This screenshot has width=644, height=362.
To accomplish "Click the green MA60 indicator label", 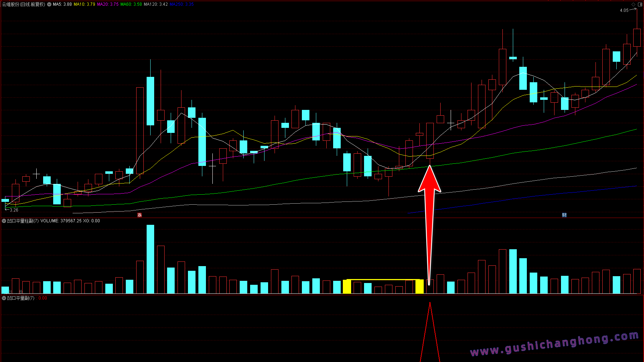I will (131, 4).
